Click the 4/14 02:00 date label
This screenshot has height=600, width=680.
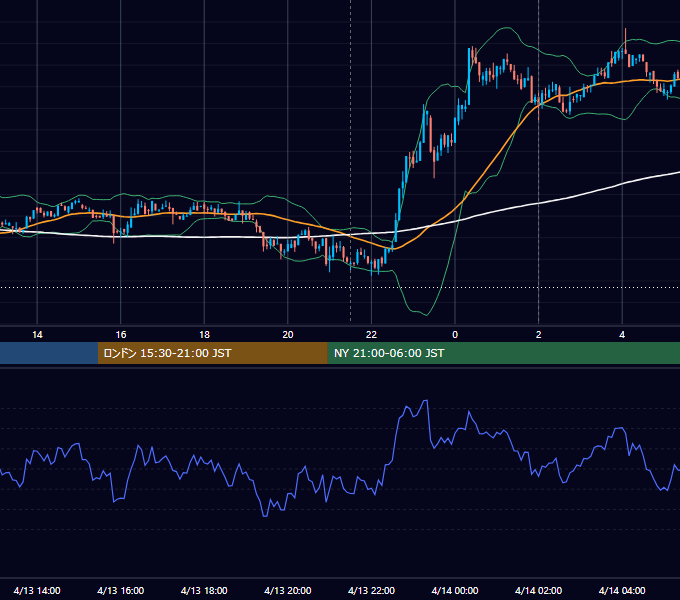pos(538,590)
